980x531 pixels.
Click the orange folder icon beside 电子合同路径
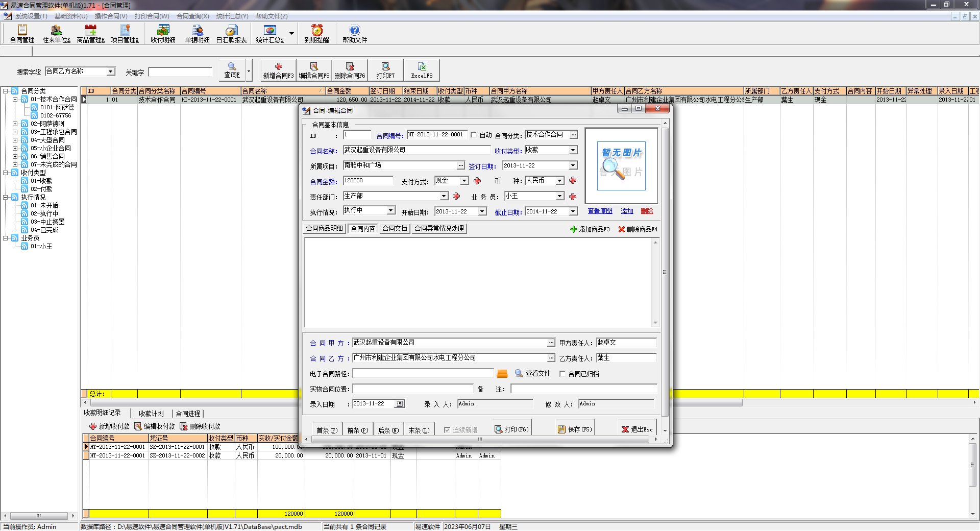pos(502,374)
